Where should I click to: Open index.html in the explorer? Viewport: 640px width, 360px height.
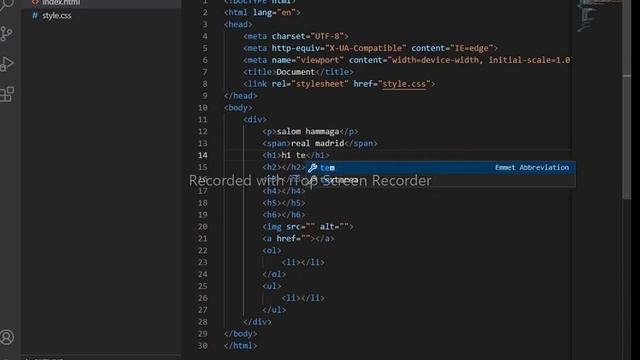(61, 2)
